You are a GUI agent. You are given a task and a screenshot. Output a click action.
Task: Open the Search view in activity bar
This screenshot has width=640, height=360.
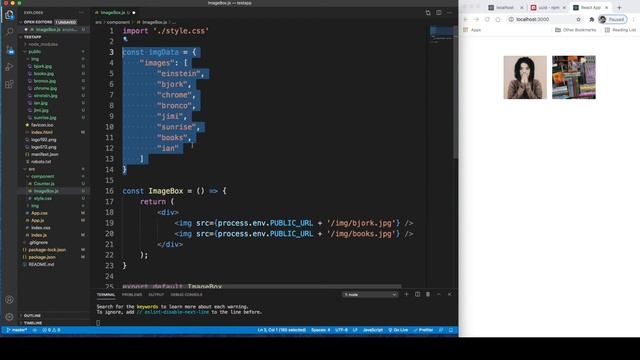pos(9,32)
